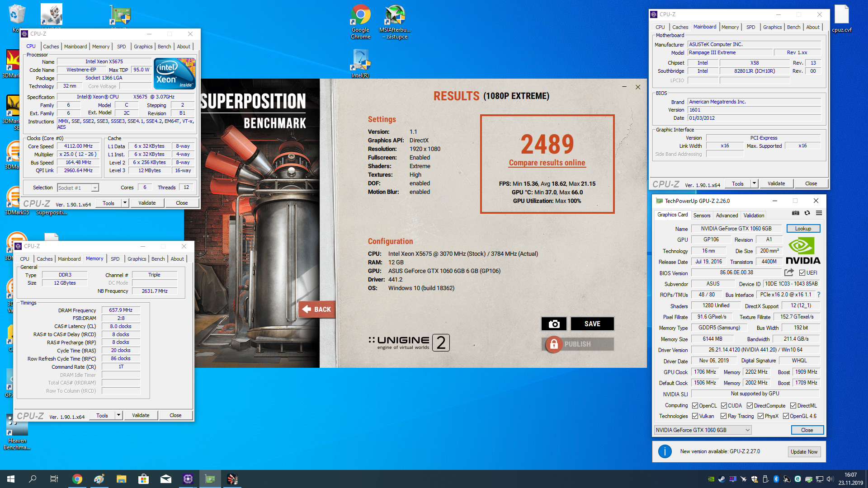Click Bus Interface question mark icon
The height and width of the screenshot is (488, 868).
pyautogui.click(x=818, y=295)
